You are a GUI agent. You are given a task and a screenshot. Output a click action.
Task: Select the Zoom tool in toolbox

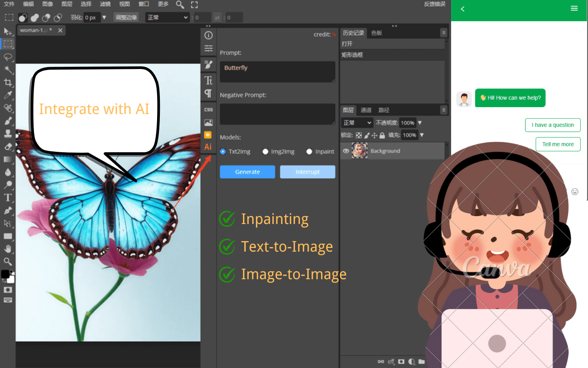(x=8, y=262)
